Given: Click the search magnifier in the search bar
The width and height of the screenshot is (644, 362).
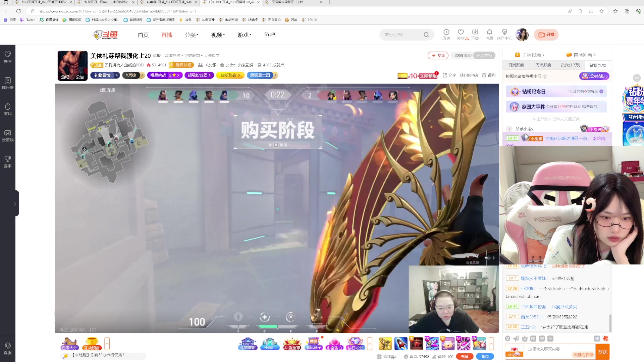Looking at the screenshot, I should 426,35.
